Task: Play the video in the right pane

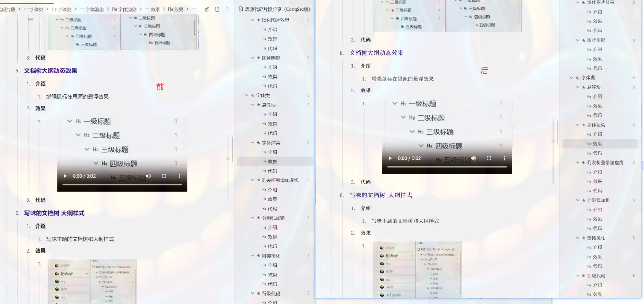Action: [x=390, y=158]
